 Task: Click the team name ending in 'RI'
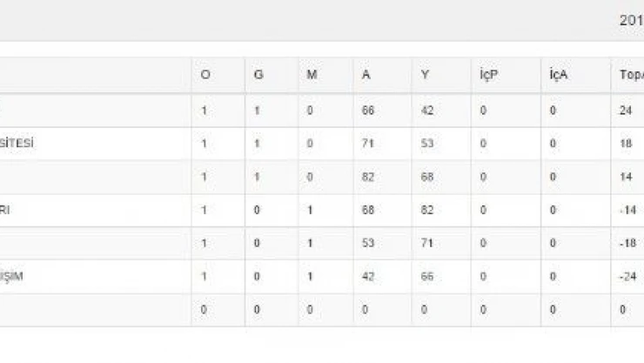point(7,211)
